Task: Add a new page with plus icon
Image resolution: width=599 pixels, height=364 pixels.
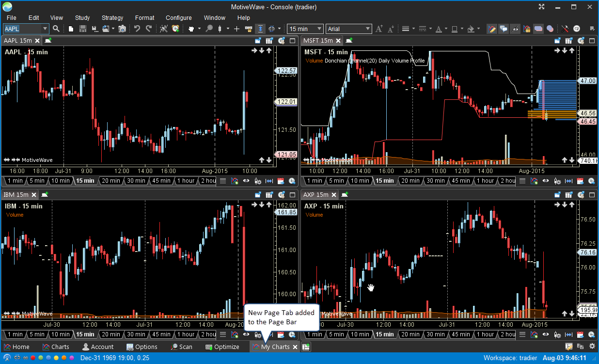Action: (306, 347)
